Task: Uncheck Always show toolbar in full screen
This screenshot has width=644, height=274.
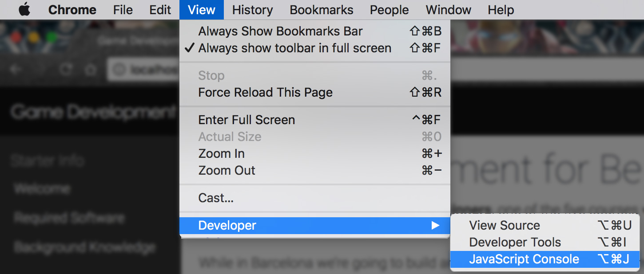Action: pos(294,48)
